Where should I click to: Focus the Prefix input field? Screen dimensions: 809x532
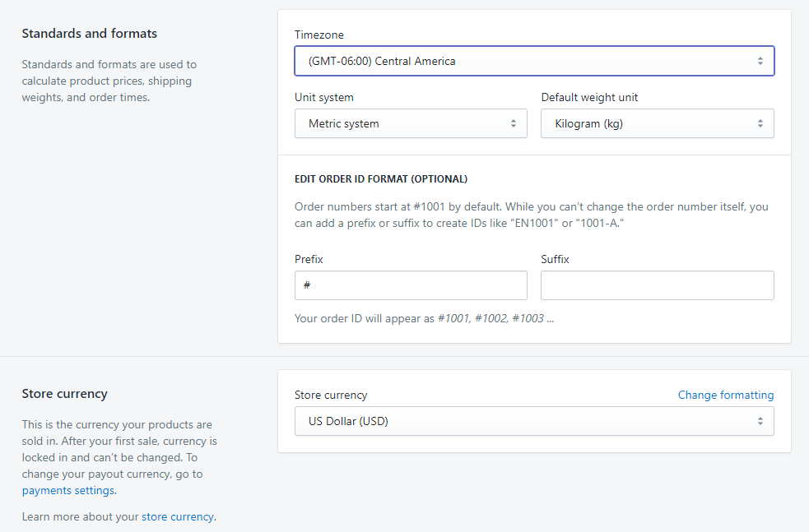pos(411,285)
